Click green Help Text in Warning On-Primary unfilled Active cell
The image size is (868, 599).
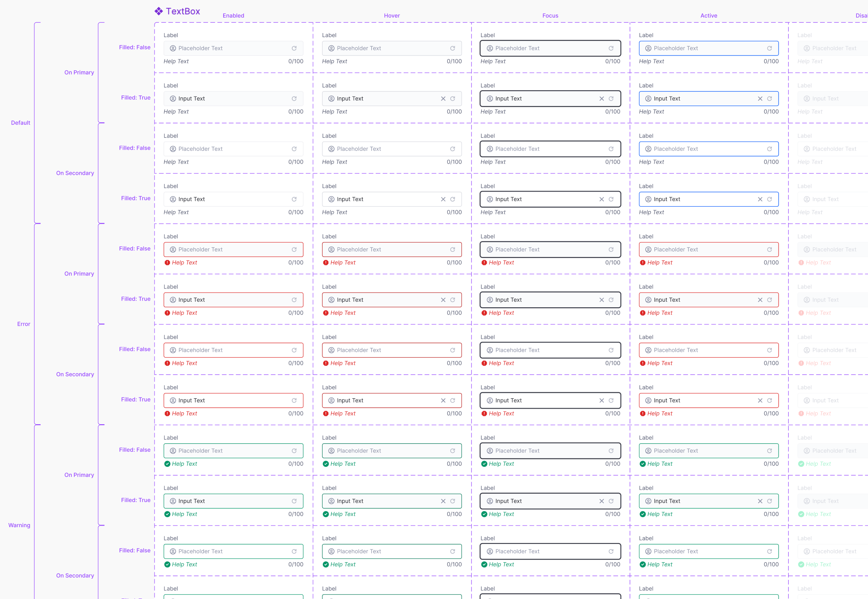(x=660, y=464)
